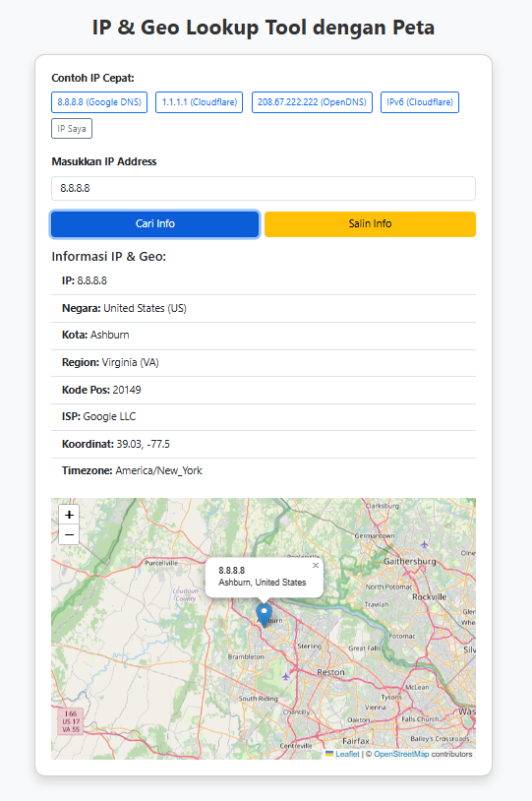This screenshot has width=532, height=801.
Task: Click the Kode Pos: 20149 row
Action: tap(264, 390)
